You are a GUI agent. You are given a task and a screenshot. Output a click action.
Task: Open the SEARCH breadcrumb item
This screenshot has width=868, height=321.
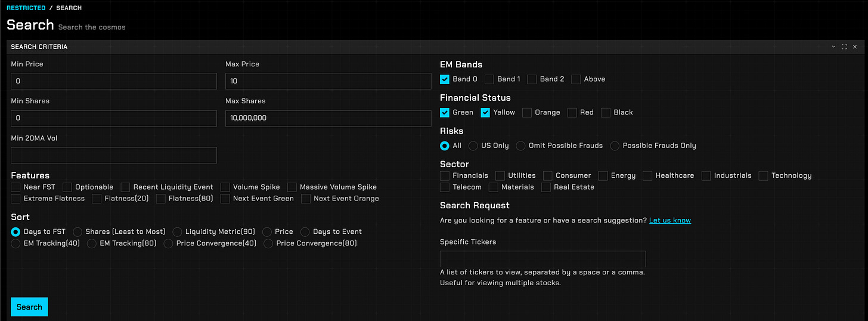pyautogui.click(x=69, y=8)
